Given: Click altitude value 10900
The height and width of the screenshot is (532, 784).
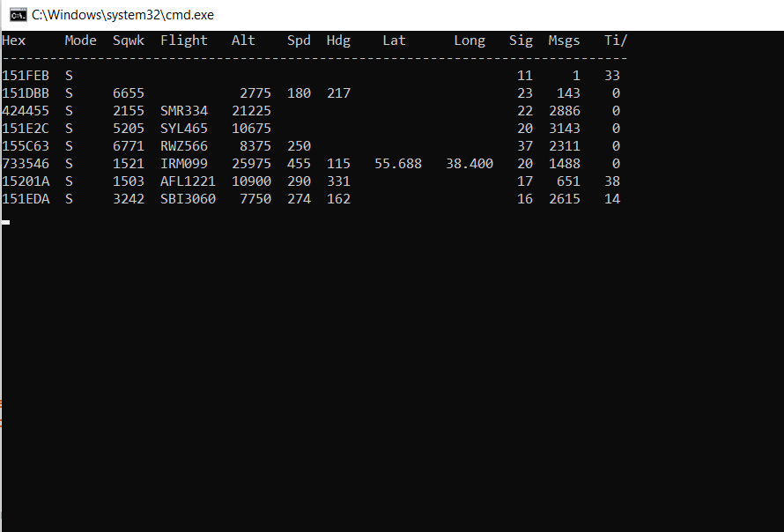Looking at the screenshot, I should coord(252,181).
